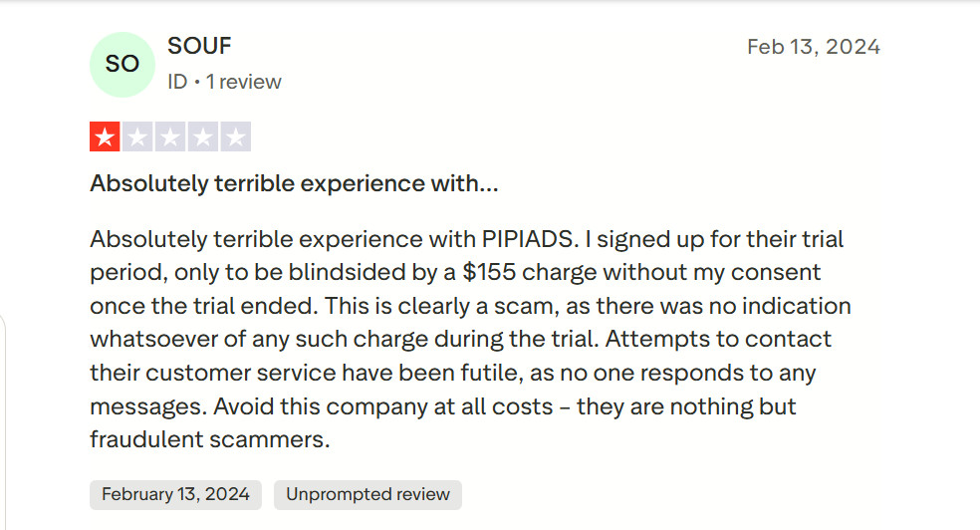Click the ID country label
The width and height of the screenshot is (980, 530).
pos(177,82)
